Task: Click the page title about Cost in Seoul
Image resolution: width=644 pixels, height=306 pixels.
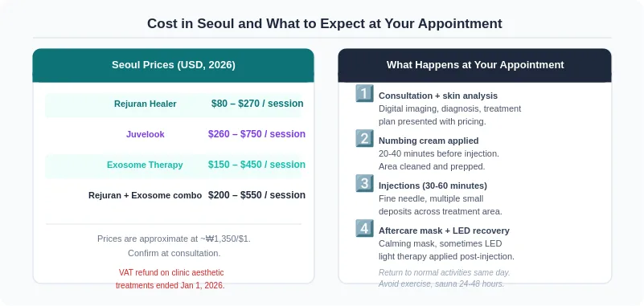Action: [x=325, y=23]
